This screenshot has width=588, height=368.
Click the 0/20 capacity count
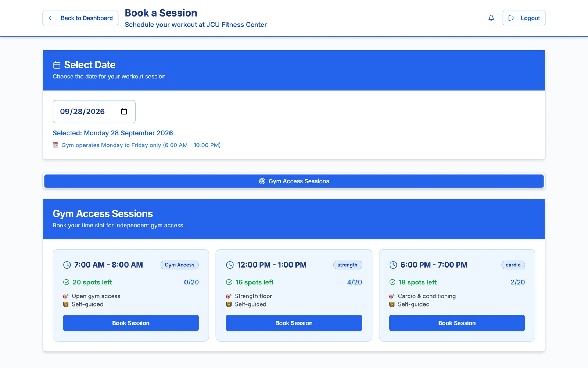(191, 282)
